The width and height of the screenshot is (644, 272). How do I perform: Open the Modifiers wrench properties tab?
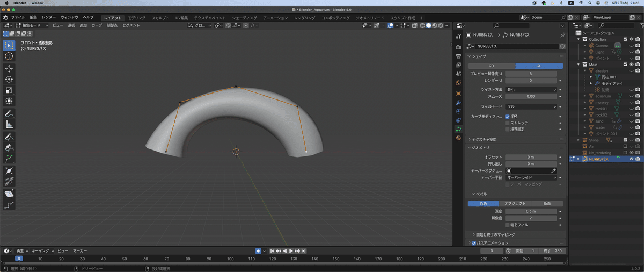458,102
